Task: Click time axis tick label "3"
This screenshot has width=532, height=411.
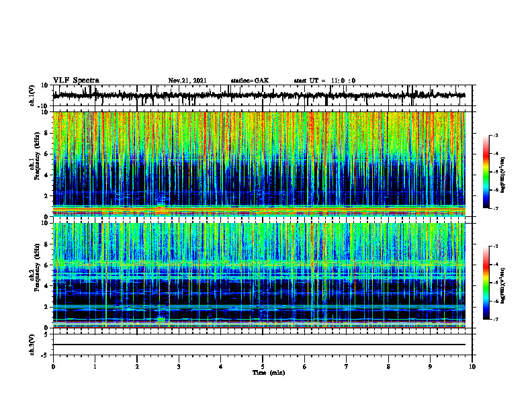Action: click(x=179, y=367)
